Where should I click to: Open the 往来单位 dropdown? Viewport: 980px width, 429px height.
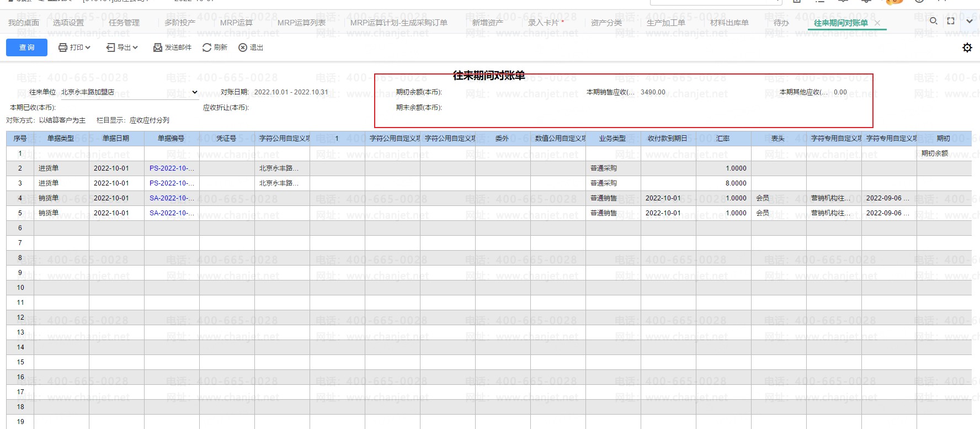[129, 92]
